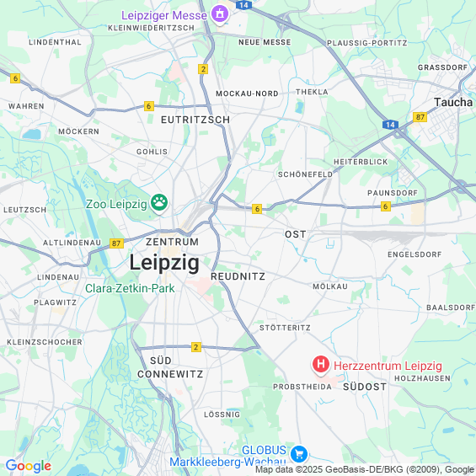Click the yellow 87 badge by Altlindenau
Image resolution: width=476 pixels, height=476 pixels.
[116, 243]
